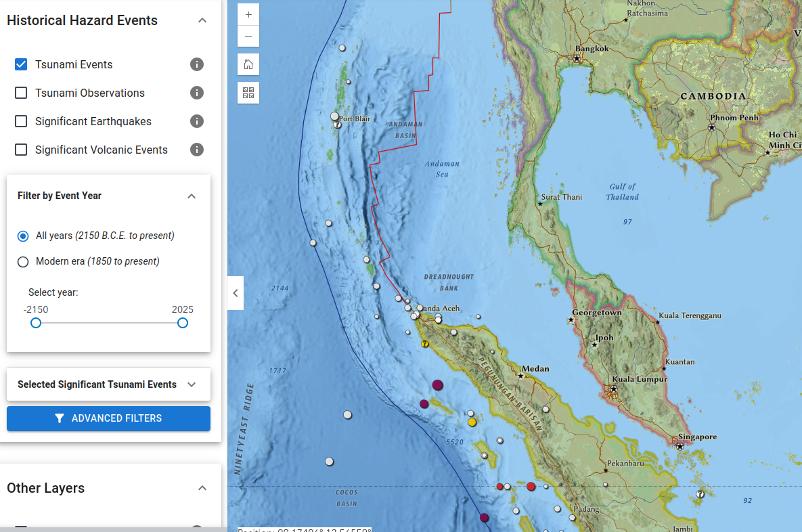Click the Georgetown label

coord(597,312)
